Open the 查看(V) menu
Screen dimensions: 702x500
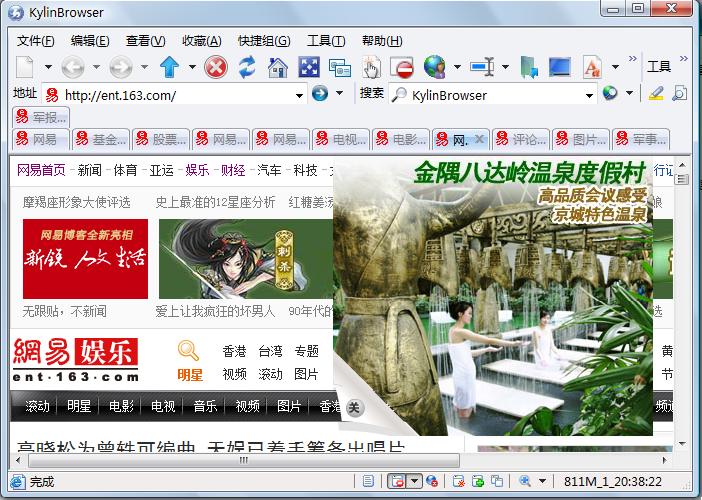146,41
